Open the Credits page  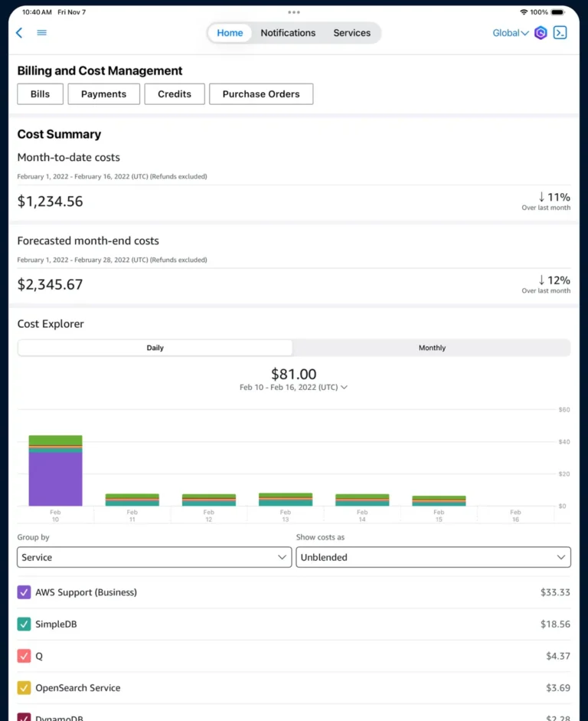(175, 93)
